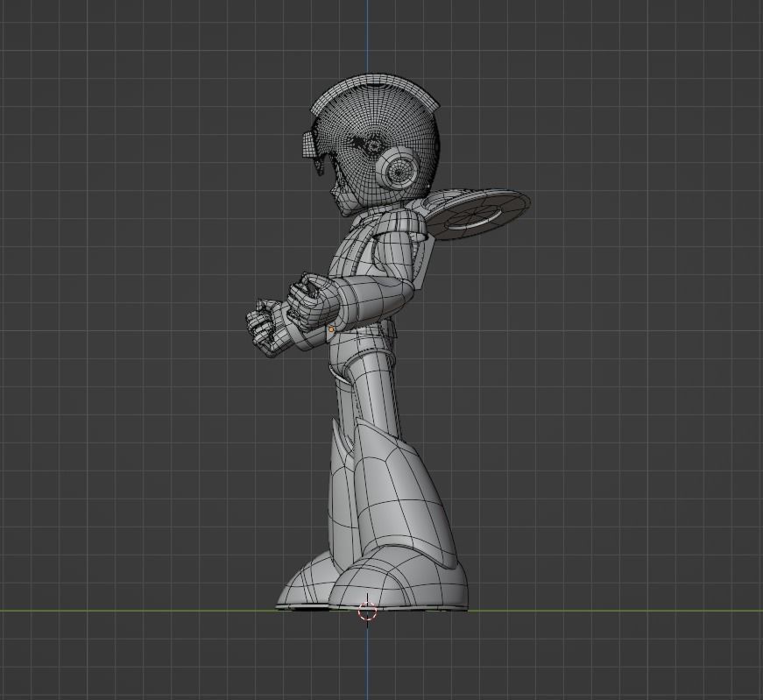Click the 3D cursor at the grid origin
The width and height of the screenshot is (763, 700).
(x=367, y=611)
